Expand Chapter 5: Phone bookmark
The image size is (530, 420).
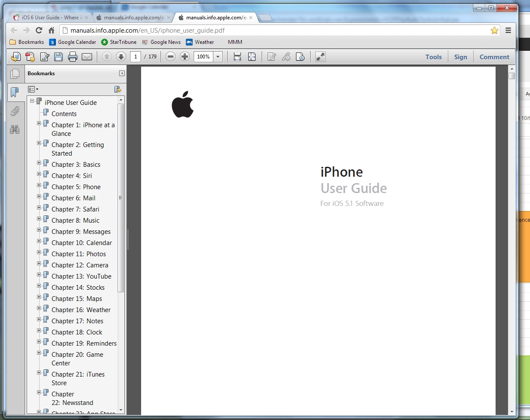pos(39,185)
